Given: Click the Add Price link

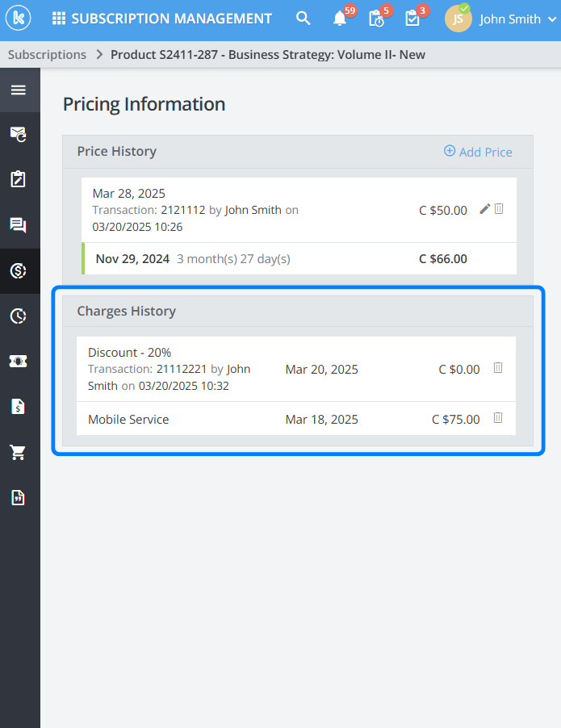Looking at the screenshot, I should coord(478,152).
